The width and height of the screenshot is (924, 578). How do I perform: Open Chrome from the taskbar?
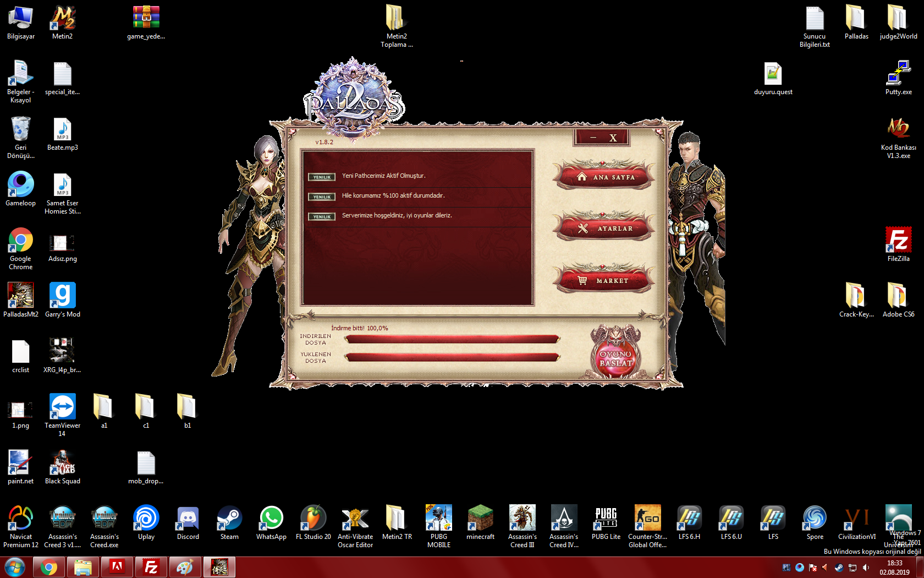coord(49,567)
